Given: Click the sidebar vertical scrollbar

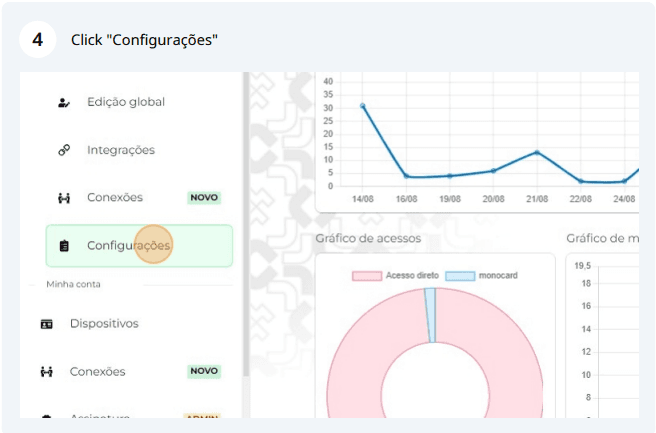Looking at the screenshot, I should (246, 224).
